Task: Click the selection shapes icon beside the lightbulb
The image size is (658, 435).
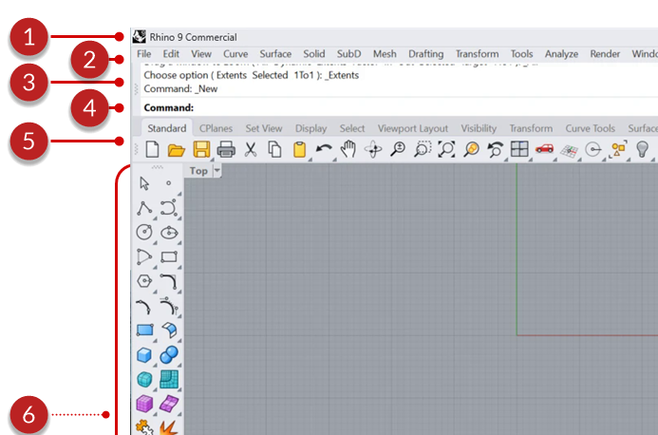Action: [x=618, y=149]
